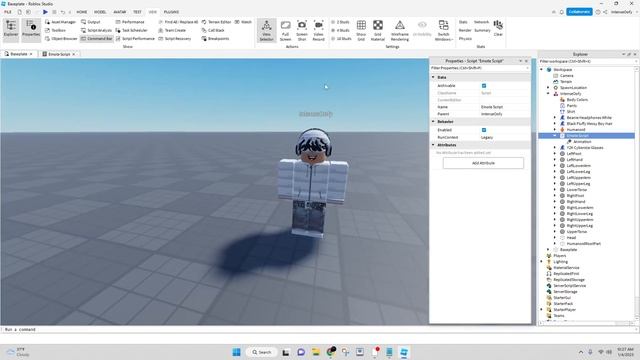The image size is (640, 360).
Task: Open the Toolbox panel
Action: [55, 30]
